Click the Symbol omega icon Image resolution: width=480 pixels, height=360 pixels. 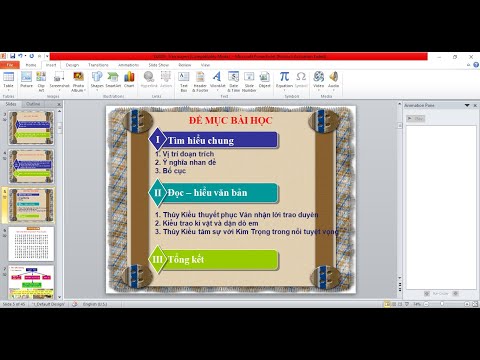point(301,77)
